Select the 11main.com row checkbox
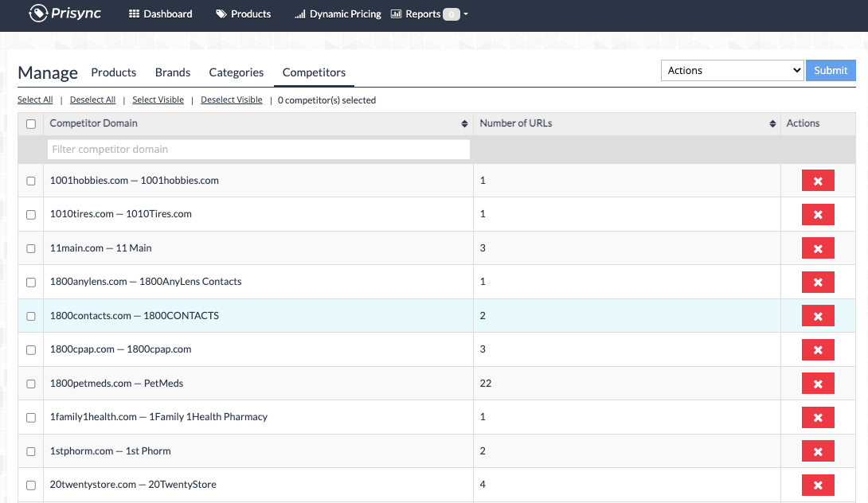This screenshot has width=868, height=503. coord(31,248)
